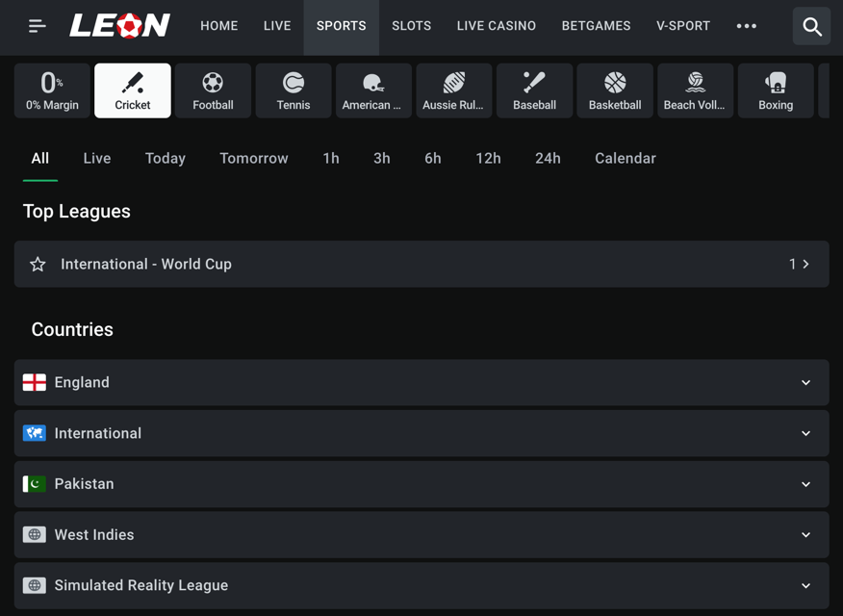Click the England country name
Viewport: 843px width, 616px height.
click(x=82, y=382)
